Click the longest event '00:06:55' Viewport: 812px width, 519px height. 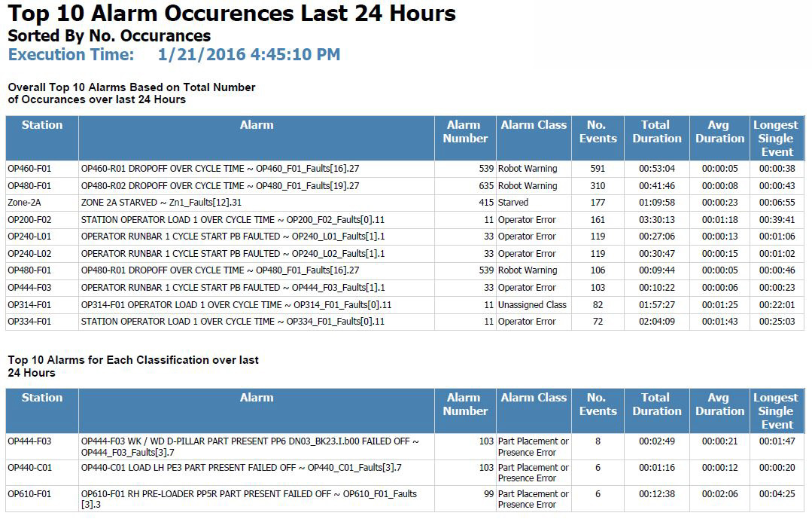point(777,202)
